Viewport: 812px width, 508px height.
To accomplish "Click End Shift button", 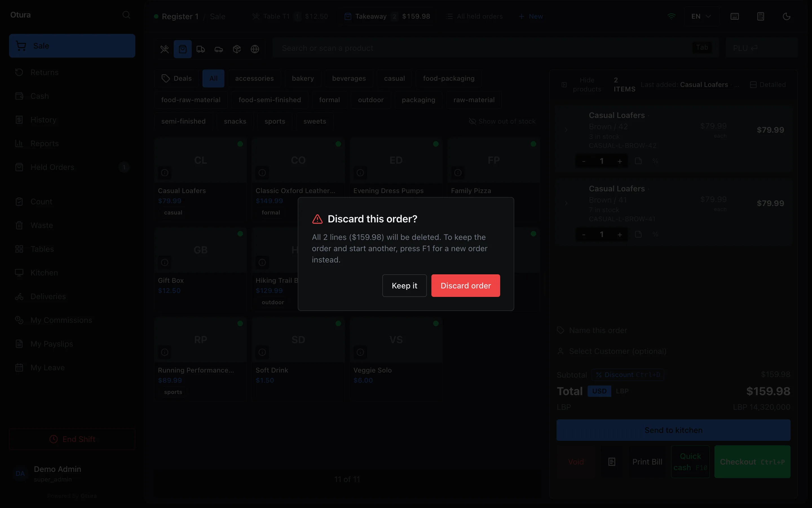I will 72,439.
